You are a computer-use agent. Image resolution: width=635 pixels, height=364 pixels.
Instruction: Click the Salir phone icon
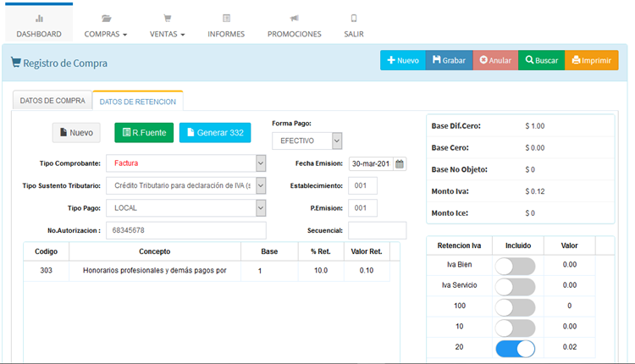(x=354, y=18)
